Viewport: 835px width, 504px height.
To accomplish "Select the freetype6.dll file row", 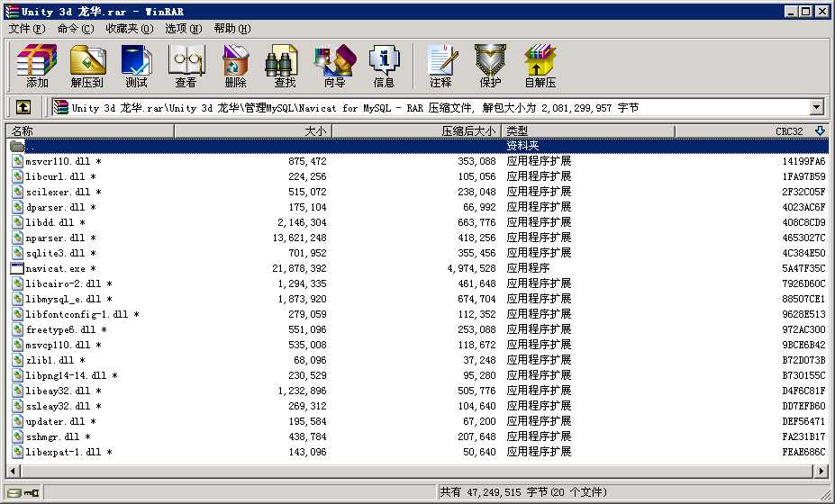I will (x=418, y=330).
